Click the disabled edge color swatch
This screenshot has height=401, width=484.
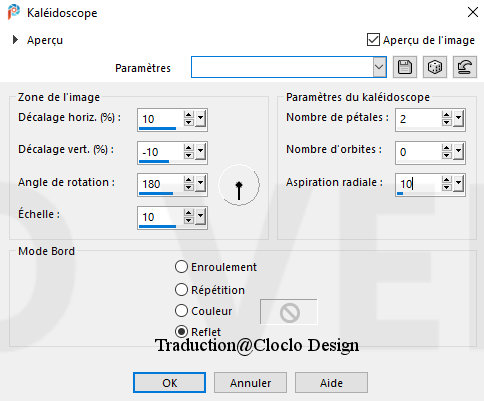(x=289, y=312)
